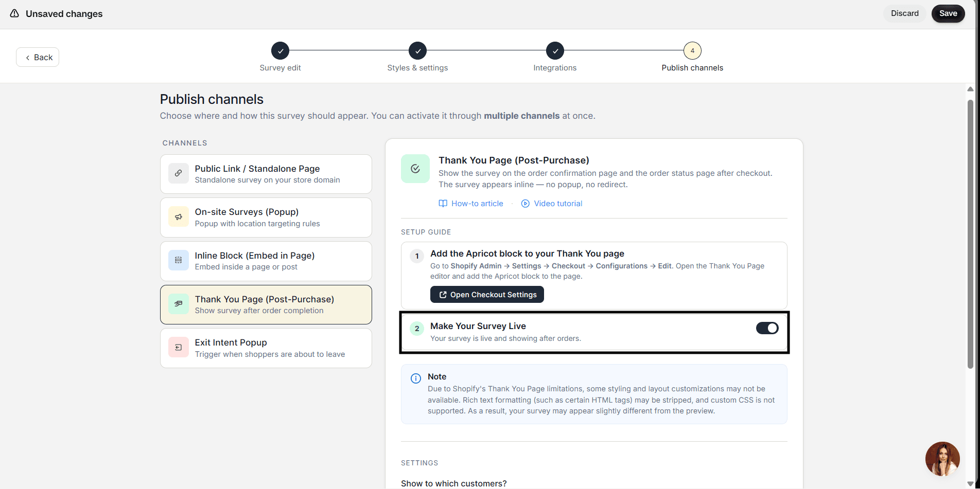Click the Unsaved changes warning icon
The height and width of the screenshot is (489, 980).
[x=14, y=13]
